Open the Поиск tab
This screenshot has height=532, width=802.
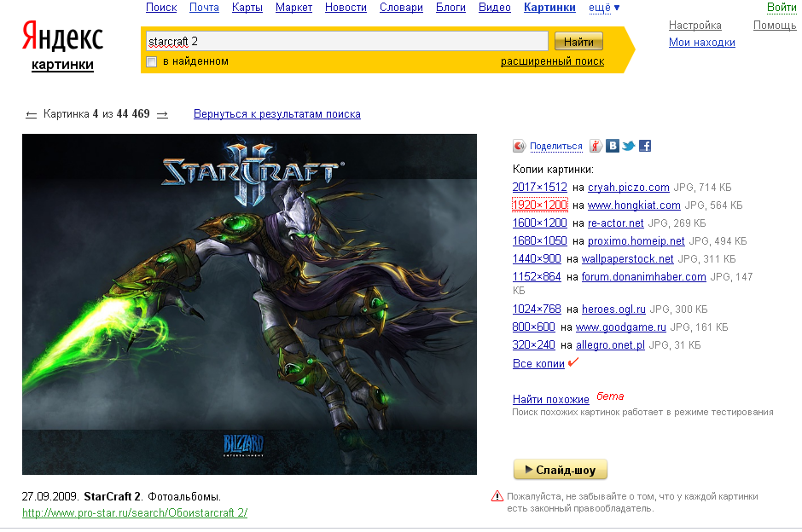tap(161, 8)
